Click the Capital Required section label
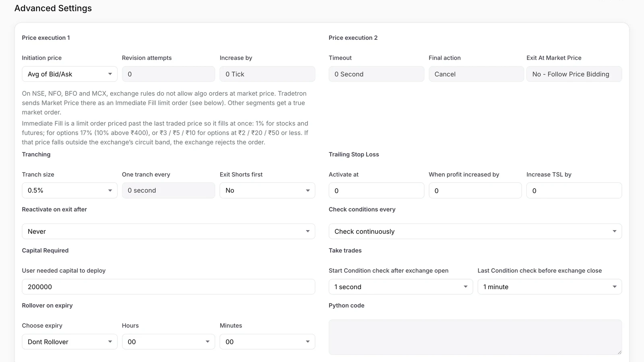This screenshot has width=644, height=362. pos(45,251)
